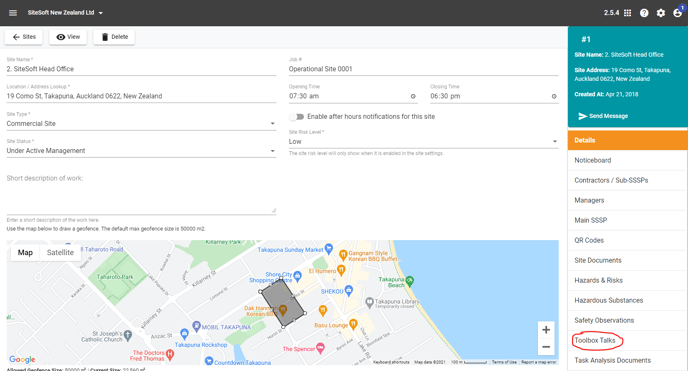Open the hamburger navigation menu
Screen dimensions: 688x371
(x=13, y=13)
